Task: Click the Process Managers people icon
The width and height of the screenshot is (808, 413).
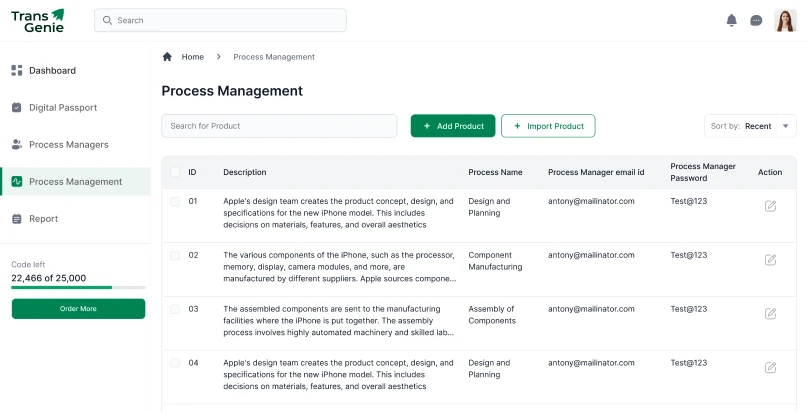Action: click(x=17, y=144)
